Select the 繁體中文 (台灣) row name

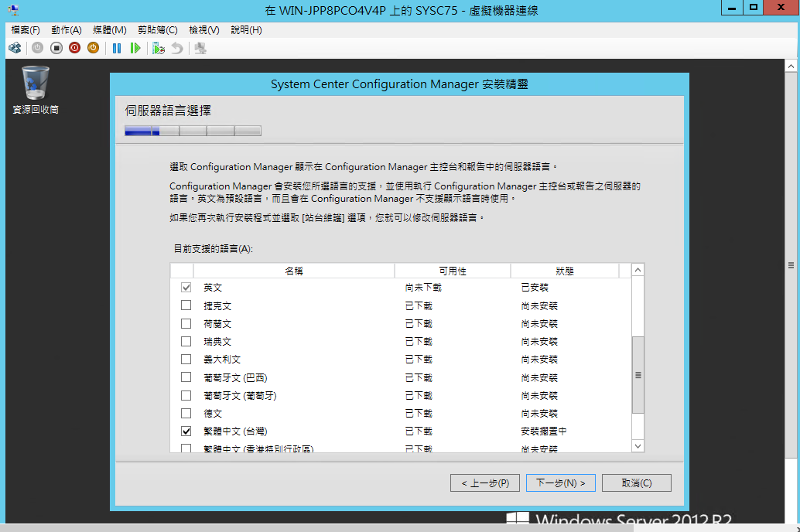(235, 431)
